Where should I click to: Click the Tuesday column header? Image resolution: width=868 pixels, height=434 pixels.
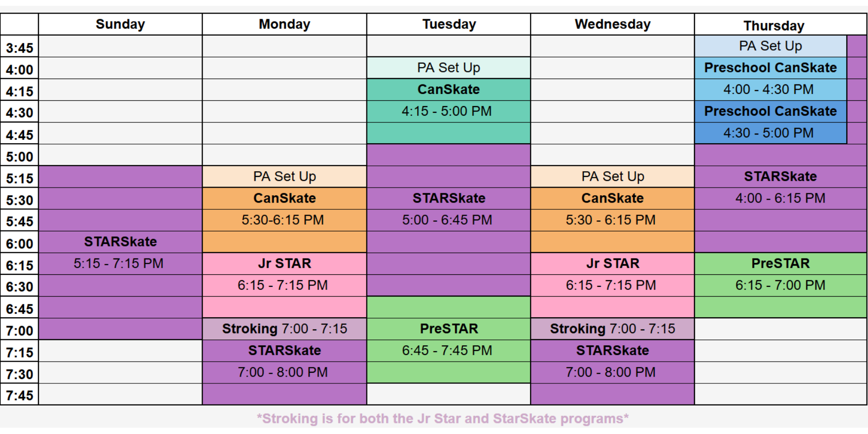point(448,24)
